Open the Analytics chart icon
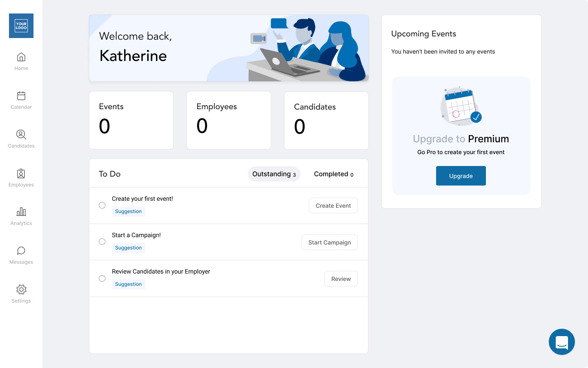 [21, 212]
